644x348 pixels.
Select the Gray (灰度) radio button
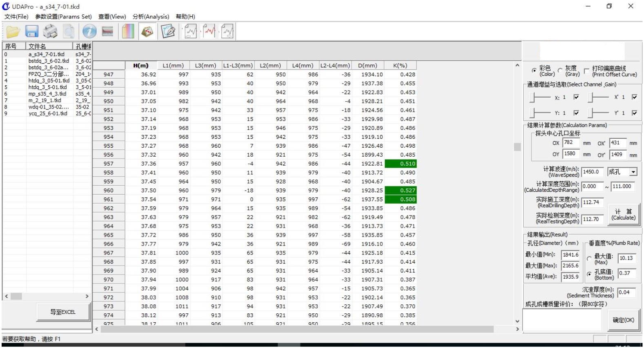[x=560, y=71]
